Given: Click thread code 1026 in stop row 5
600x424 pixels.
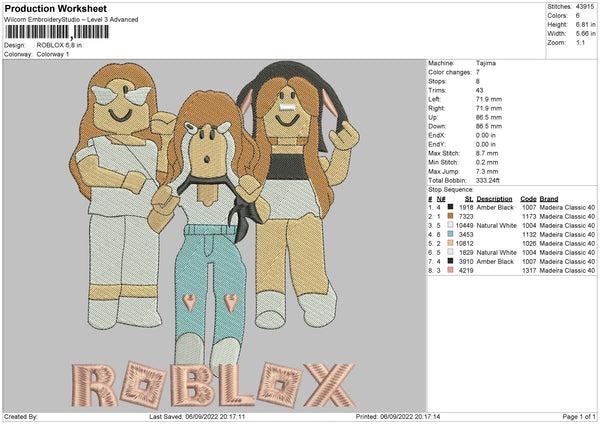Looking at the screenshot, I should coord(529,243).
